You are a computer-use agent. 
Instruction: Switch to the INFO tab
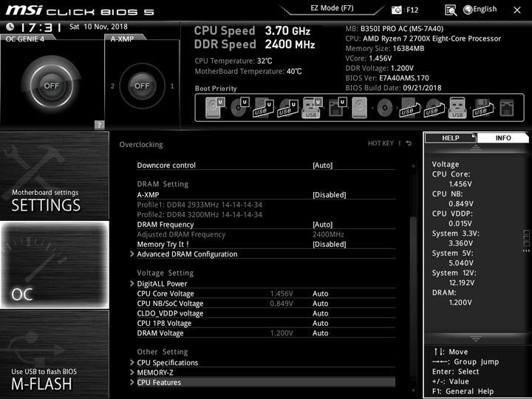pyautogui.click(x=503, y=137)
